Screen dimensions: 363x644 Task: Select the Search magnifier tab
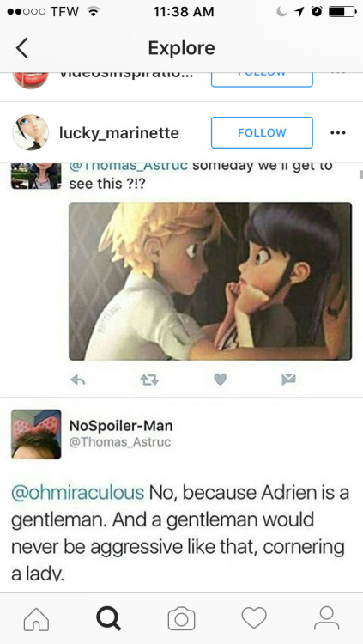pyautogui.click(x=108, y=618)
